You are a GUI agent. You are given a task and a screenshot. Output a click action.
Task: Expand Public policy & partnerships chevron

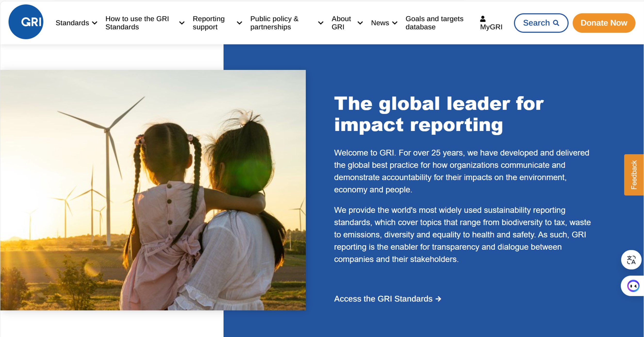pyautogui.click(x=321, y=23)
